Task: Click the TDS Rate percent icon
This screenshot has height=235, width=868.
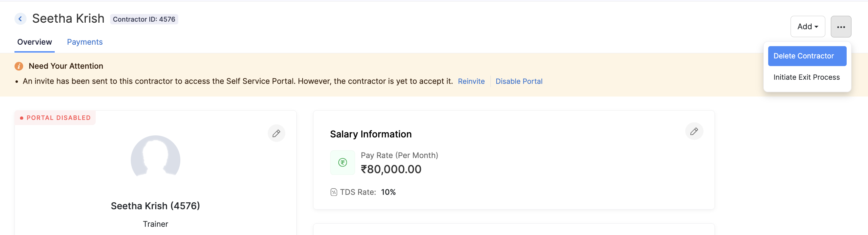Action: pyautogui.click(x=334, y=192)
